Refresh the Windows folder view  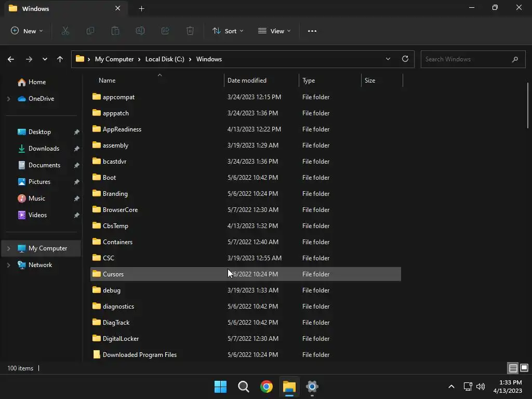pos(405,59)
